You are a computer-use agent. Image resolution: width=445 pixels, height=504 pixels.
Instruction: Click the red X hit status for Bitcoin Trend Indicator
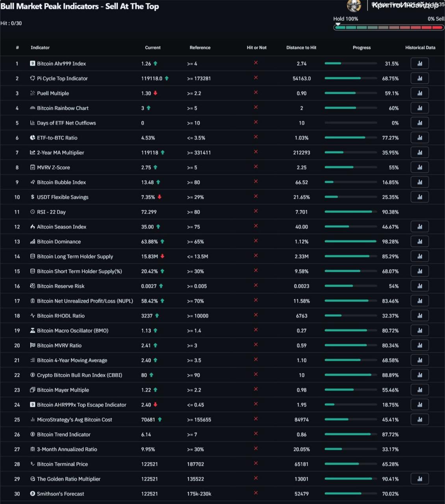click(256, 434)
